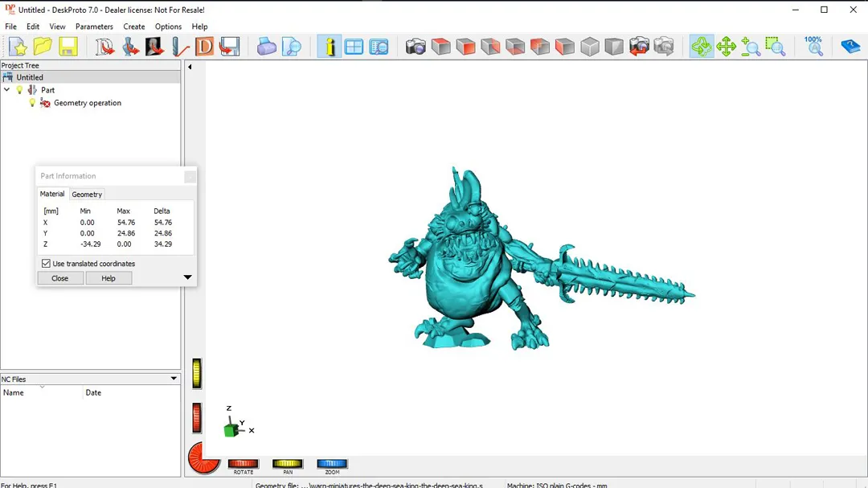Save project using the floppy disk icon
This screenshot has height=488, width=868.
[x=68, y=47]
